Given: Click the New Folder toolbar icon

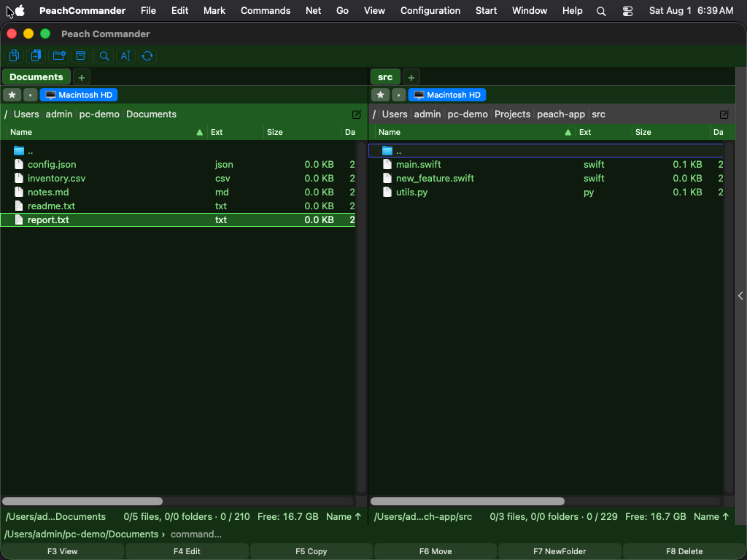Looking at the screenshot, I should point(59,55).
